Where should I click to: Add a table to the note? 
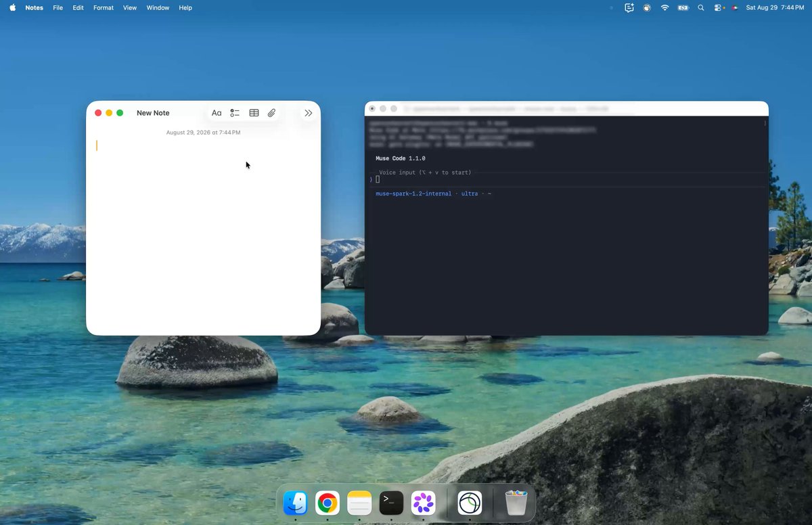tap(254, 113)
